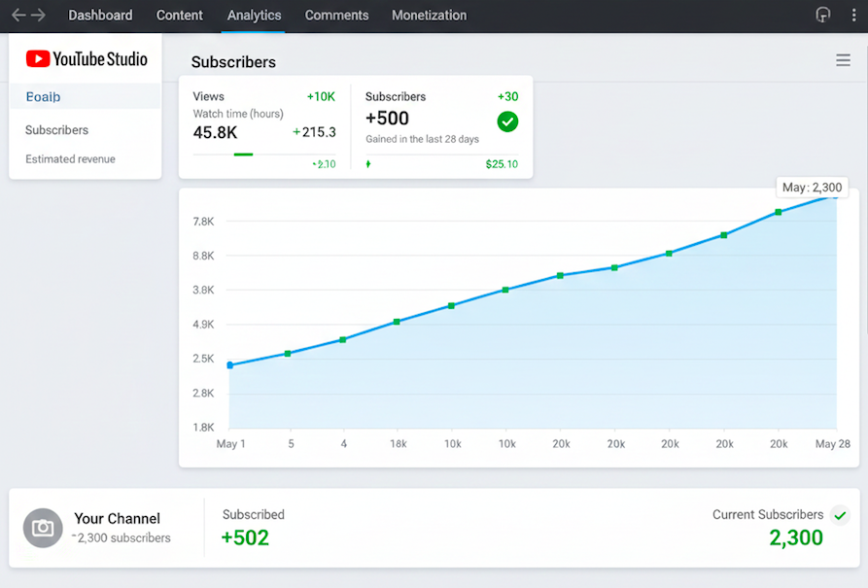Open the hamburger menu beside Subscribers heading
This screenshot has width=868, height=588.
pyautogui.click(x=843, y=60)
